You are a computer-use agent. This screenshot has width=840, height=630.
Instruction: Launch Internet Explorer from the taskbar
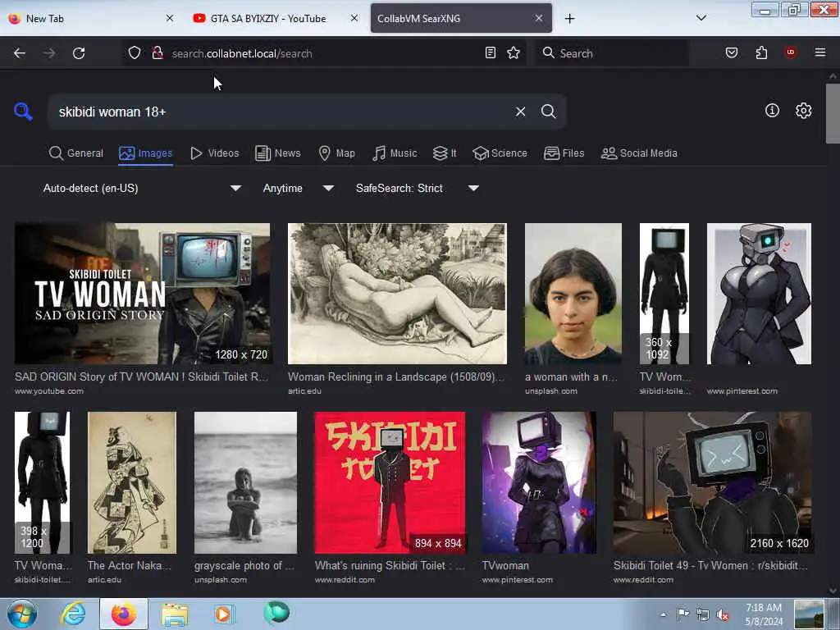click(73, 614)
